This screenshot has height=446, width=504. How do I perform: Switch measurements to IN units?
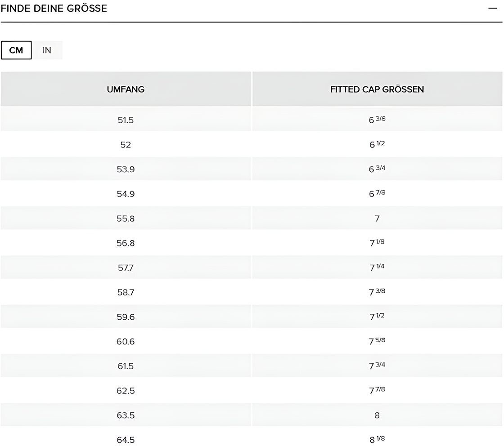tap(47, 50)
